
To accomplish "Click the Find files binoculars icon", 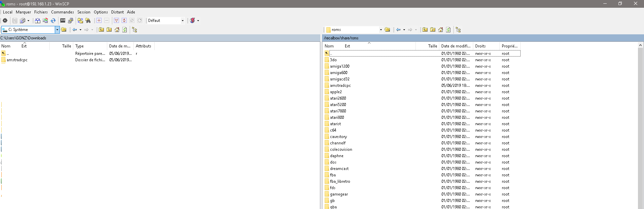I will (x=88, y=21).
